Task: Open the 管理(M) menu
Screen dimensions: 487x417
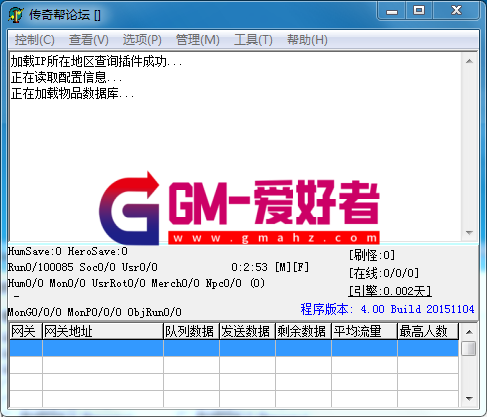Action: pos(197,40)
